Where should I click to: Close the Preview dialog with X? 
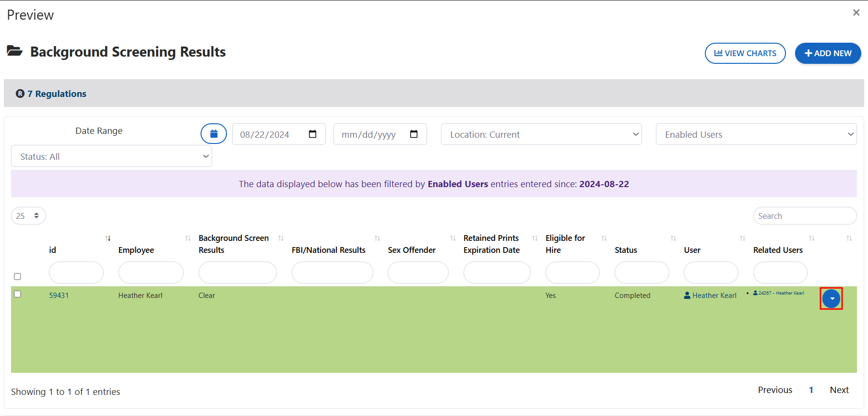coord(856,13)
